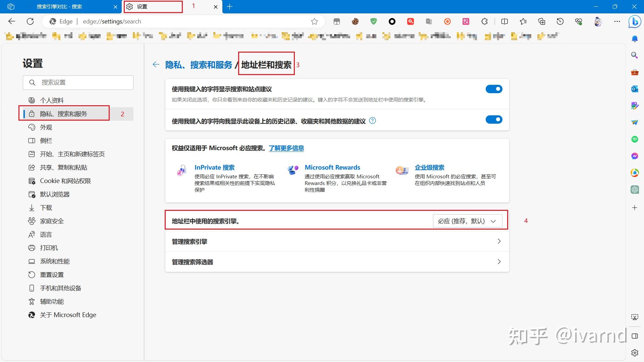Screen dimensions: 644x362
Task: Go back via 隐私、搜索和服务 breadcrumb
Action: (x=199, y=64)
